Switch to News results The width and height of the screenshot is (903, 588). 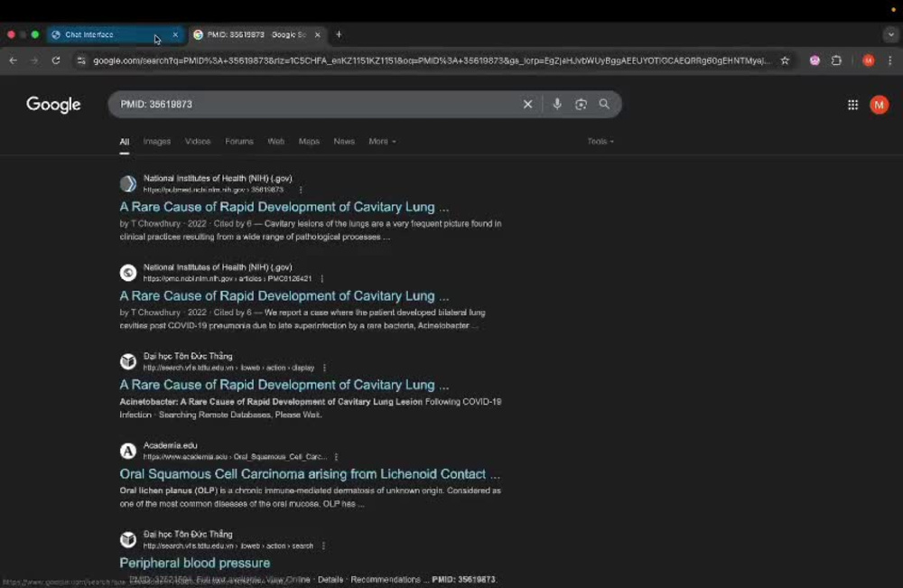344,141
